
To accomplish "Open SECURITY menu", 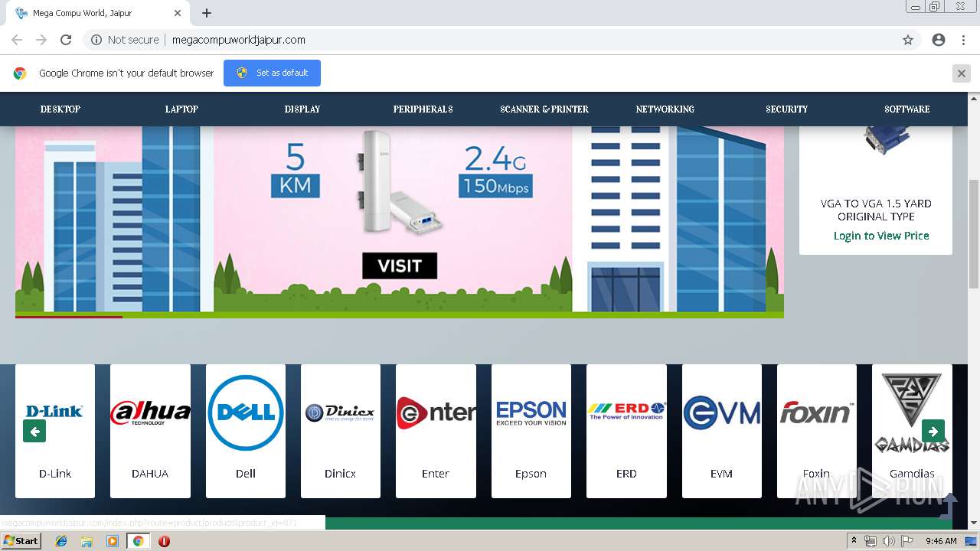I will [786, 109].
